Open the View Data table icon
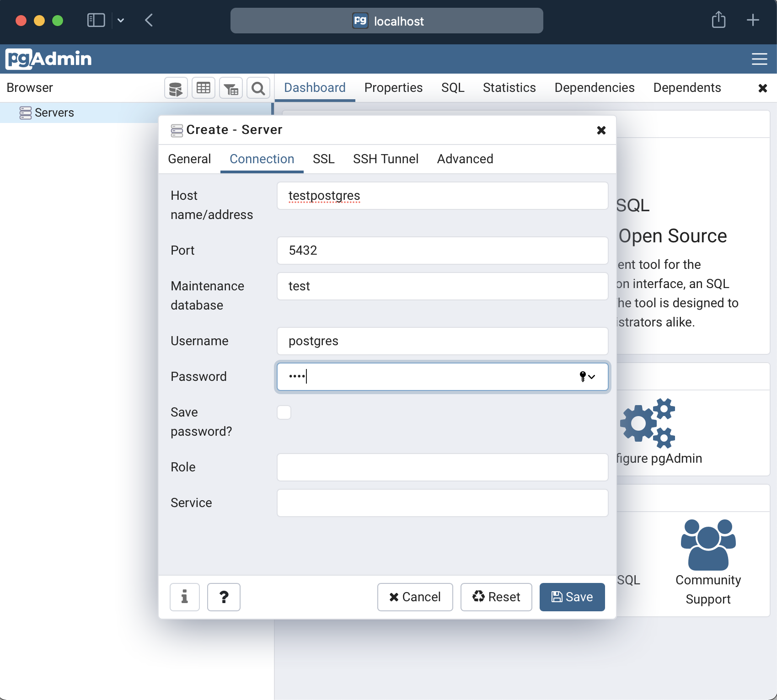Viewport: 777px width, 700px height. click(204, 88)
